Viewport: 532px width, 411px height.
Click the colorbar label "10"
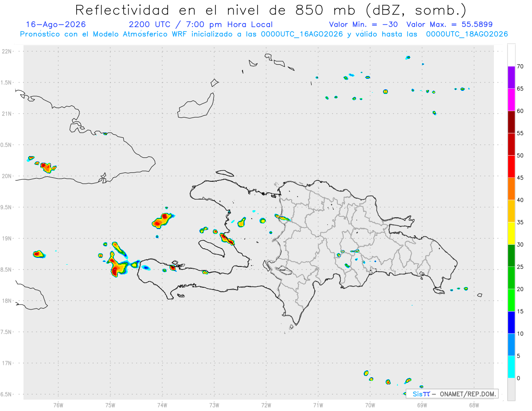tap(521, 333)
